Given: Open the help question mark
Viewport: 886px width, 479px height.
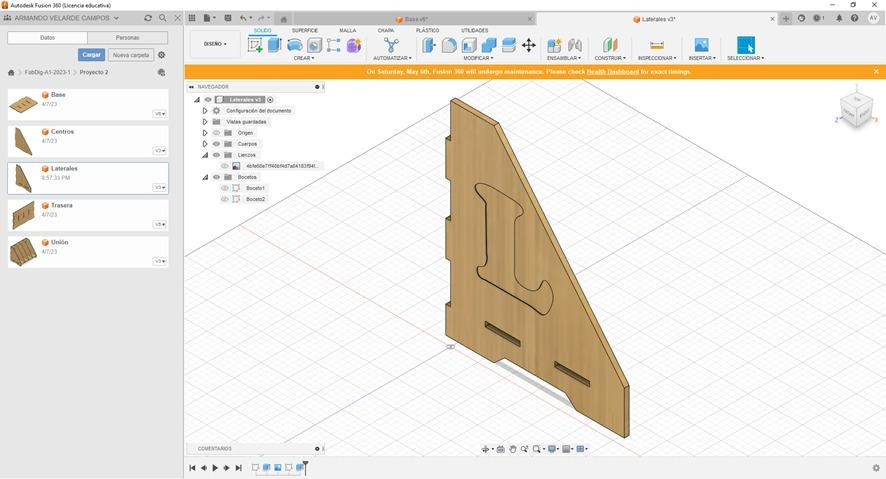Looking at the screenshot, I should click(x=854, y=18).
